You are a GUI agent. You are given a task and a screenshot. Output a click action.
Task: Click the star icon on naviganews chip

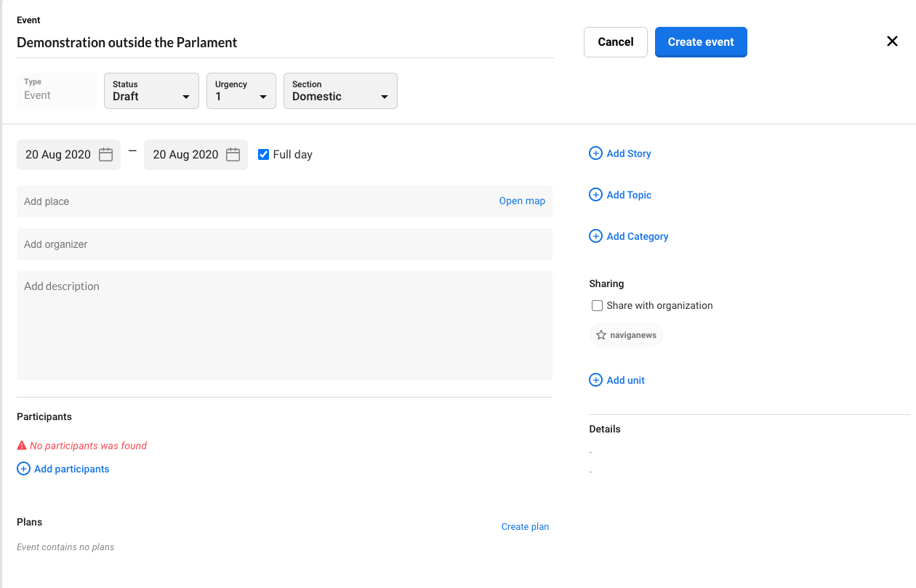click(601, 335)
